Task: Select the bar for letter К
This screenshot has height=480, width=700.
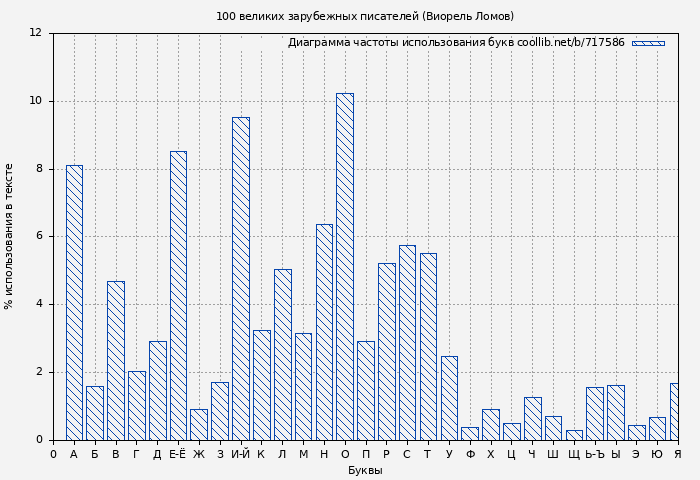Action: (x=261, y=385)
